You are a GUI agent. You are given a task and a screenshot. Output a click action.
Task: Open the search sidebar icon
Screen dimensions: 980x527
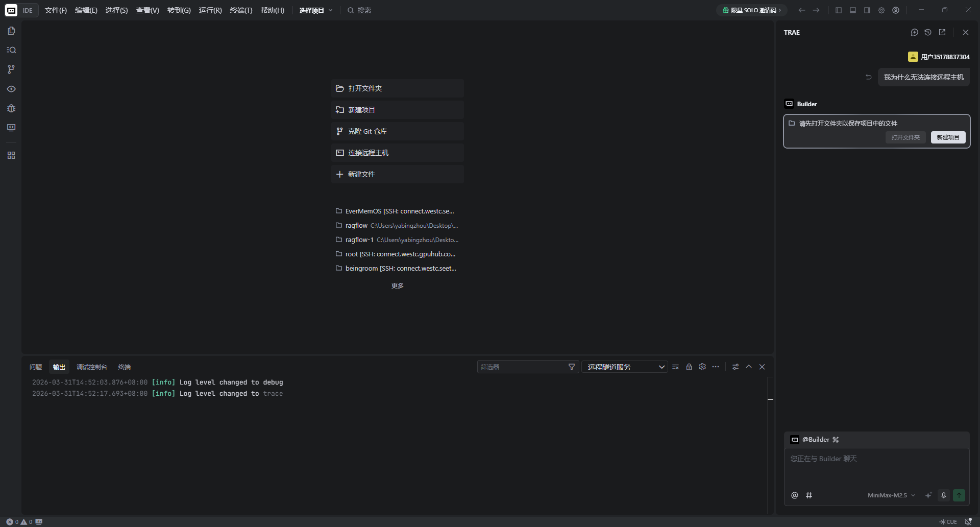[x=11, y=50]
